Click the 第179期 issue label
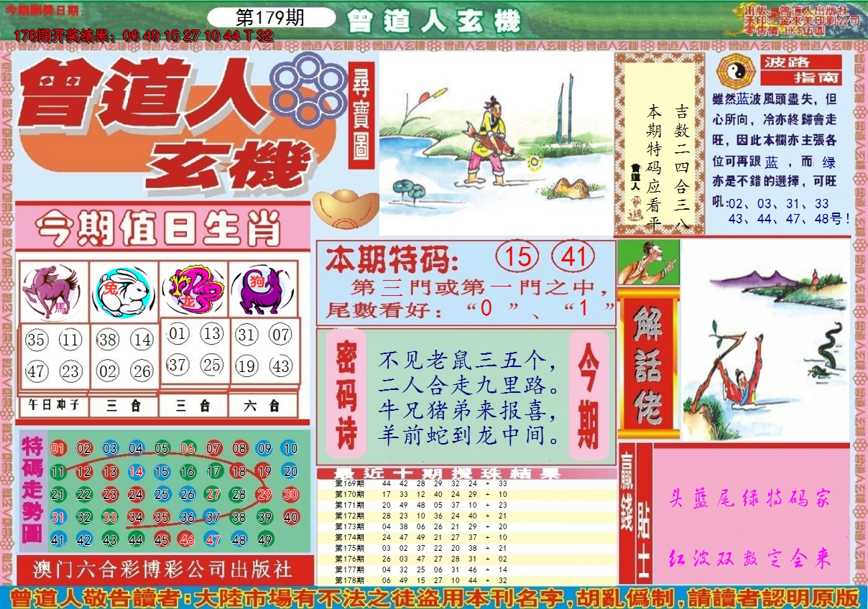The image size is (868, 609). tap(270, 18)
